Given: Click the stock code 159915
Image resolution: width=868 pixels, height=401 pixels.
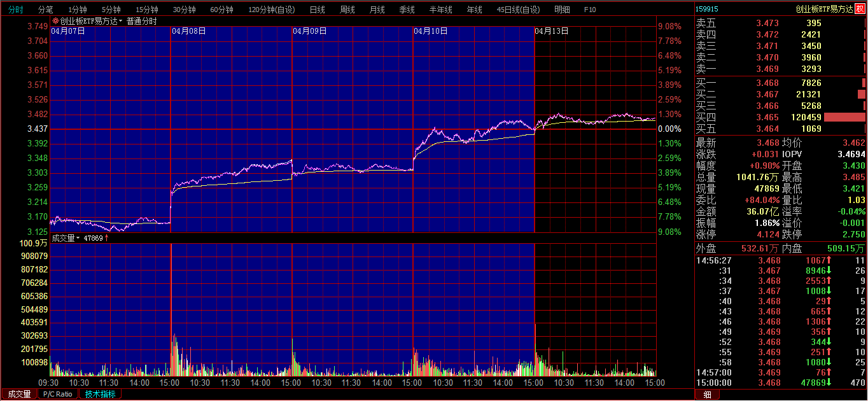Looking at the screenshot, I should point(707,9).
